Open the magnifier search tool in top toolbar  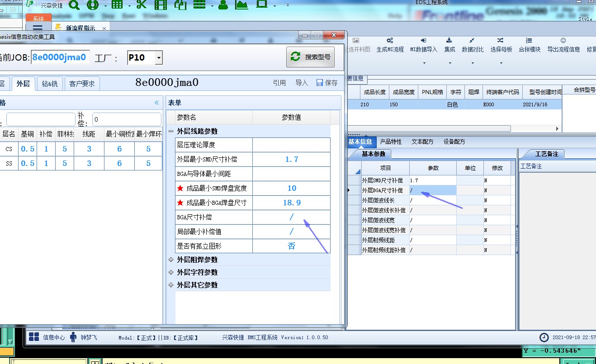point(74,5)
